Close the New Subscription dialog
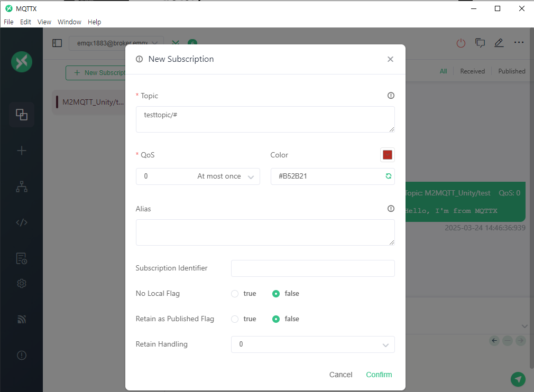This screenshot has height=392, width=534. coord(390,59)
